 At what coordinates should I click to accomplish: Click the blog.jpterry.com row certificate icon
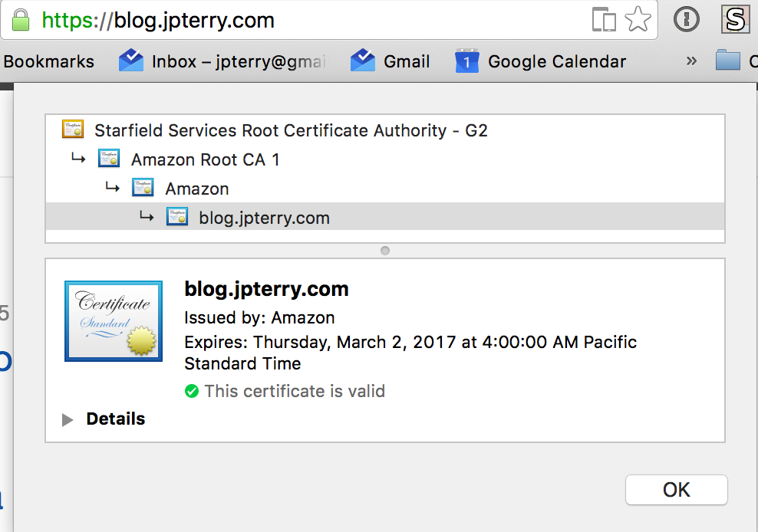click(177, 217)
